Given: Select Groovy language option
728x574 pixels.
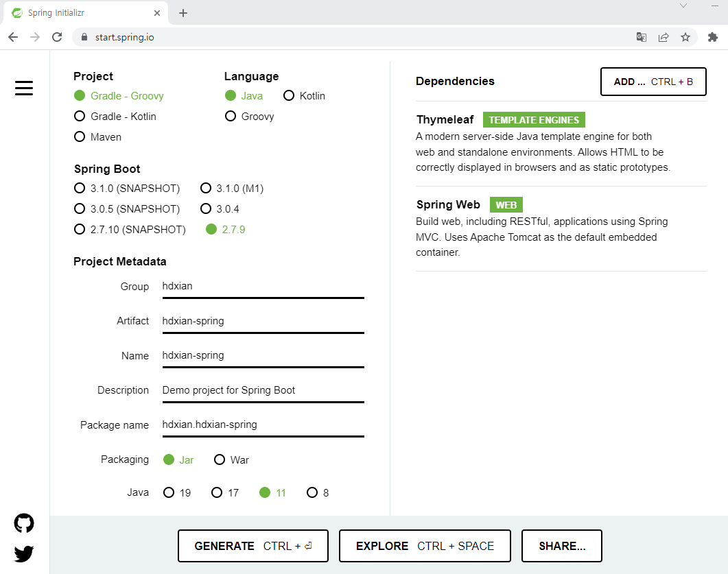Looking at the screenshot, I should click(250, 117).
